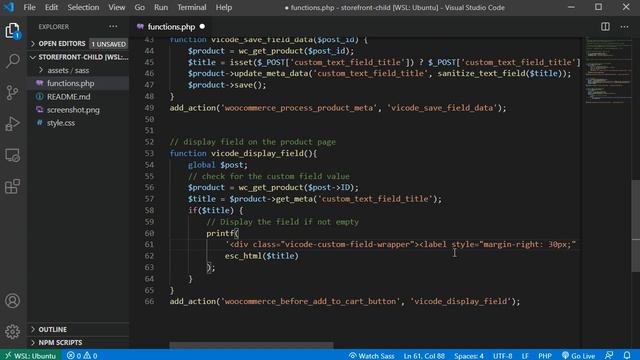The width and height of the screenshot is (640, 360).
Task: Change encoding via UTF-8 indicator
Action: 502,356
